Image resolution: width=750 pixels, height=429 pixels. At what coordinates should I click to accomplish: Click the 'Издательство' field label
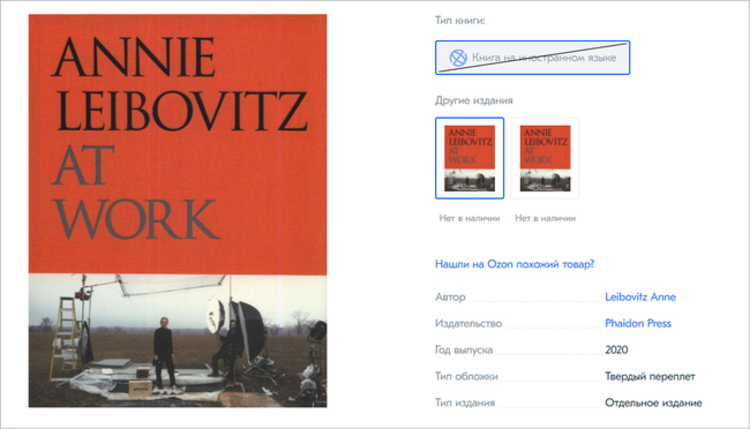[x=468, y=323]
